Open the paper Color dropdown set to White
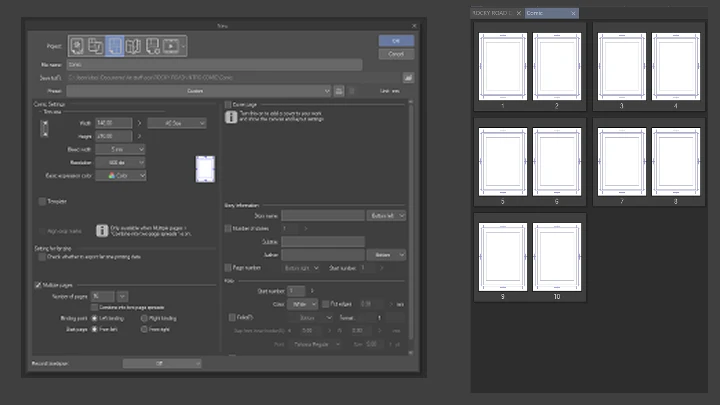Screen dimensions: 720x405 306,304
